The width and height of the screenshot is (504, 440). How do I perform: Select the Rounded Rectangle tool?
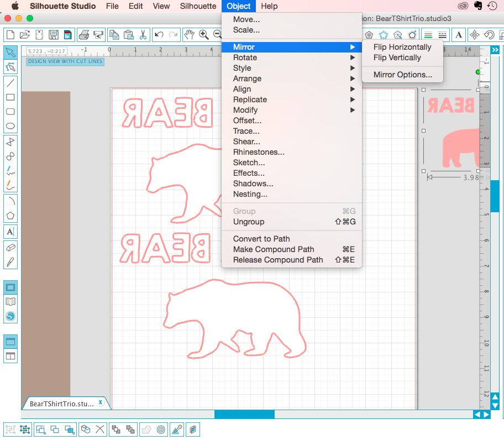click(x=11, y=112)
